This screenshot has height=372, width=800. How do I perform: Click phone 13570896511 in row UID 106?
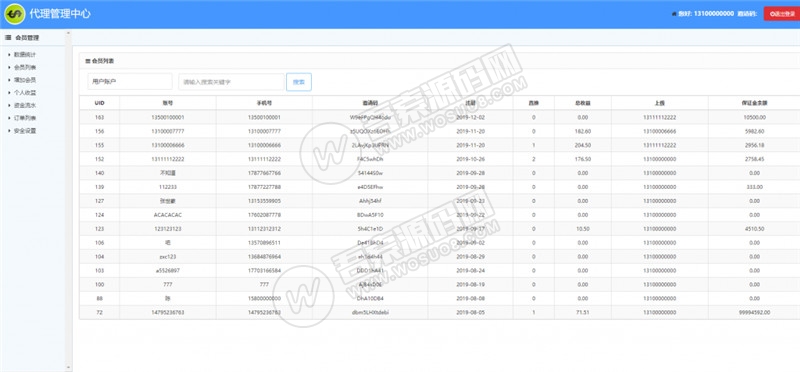coord(264,242)
